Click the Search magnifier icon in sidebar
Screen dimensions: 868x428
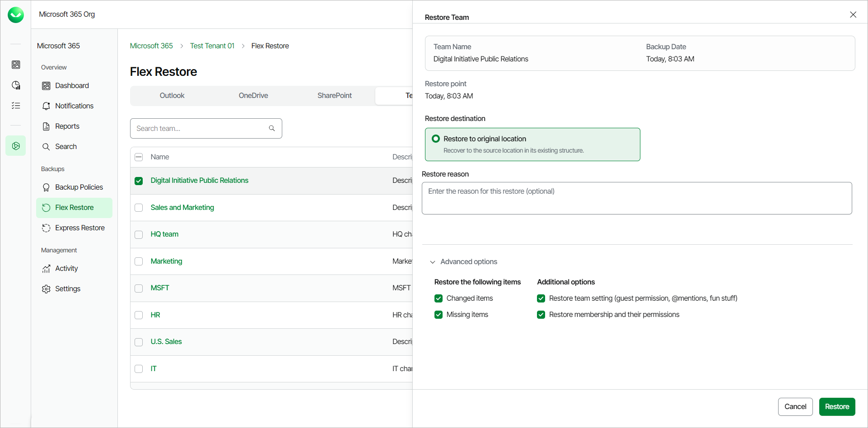(x=46, y=147)
